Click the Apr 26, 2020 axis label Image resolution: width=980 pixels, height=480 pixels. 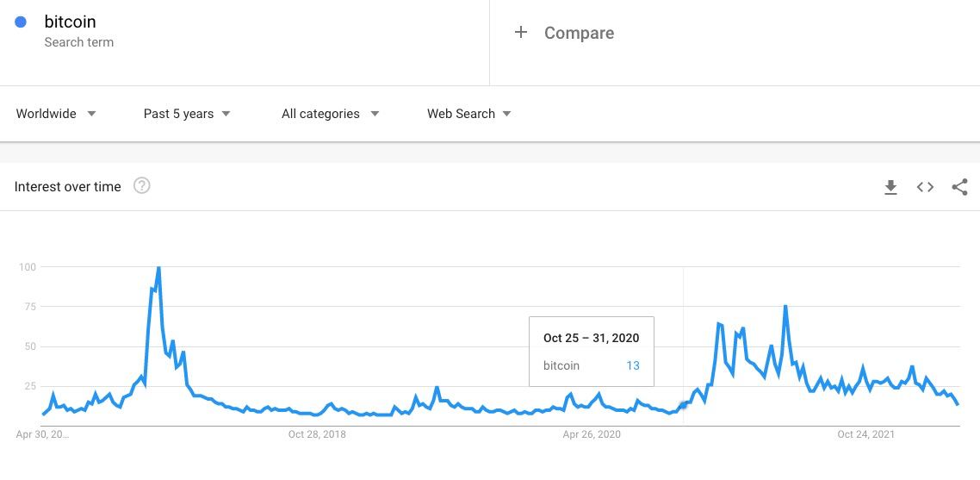(592, 434)
